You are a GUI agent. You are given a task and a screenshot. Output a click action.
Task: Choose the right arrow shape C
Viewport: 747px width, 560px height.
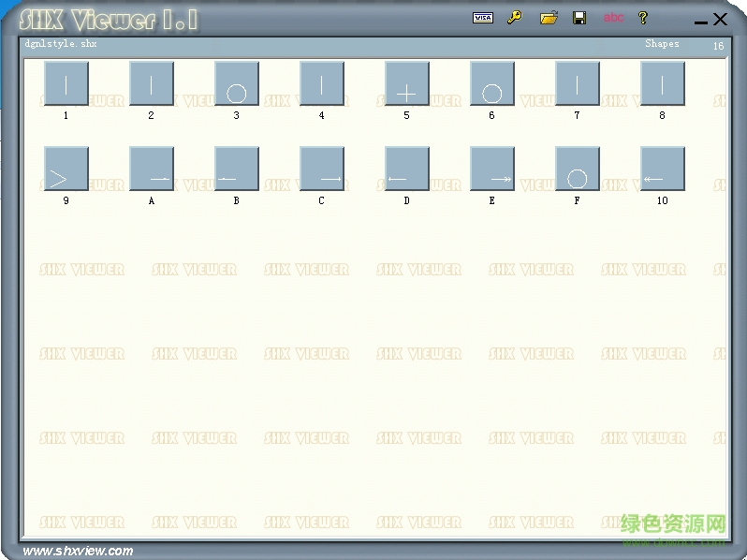click(x=322, y=169)
